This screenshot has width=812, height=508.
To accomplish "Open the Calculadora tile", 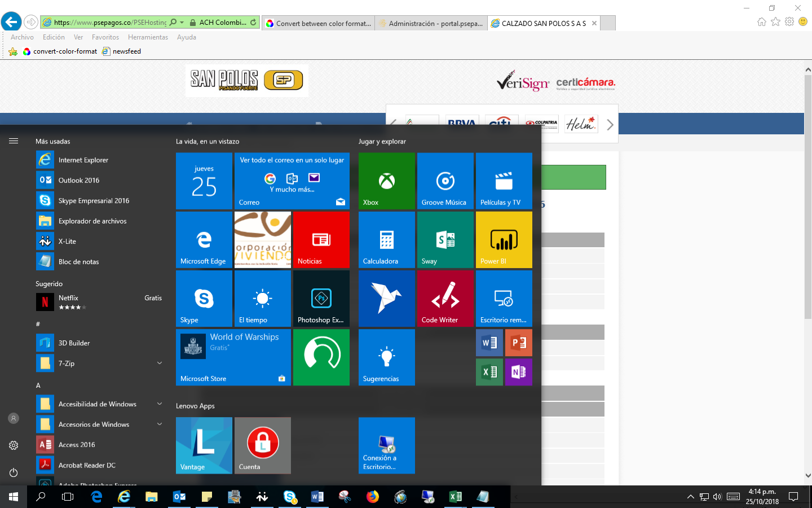I will pyautogui.click(x=387, y=240).
